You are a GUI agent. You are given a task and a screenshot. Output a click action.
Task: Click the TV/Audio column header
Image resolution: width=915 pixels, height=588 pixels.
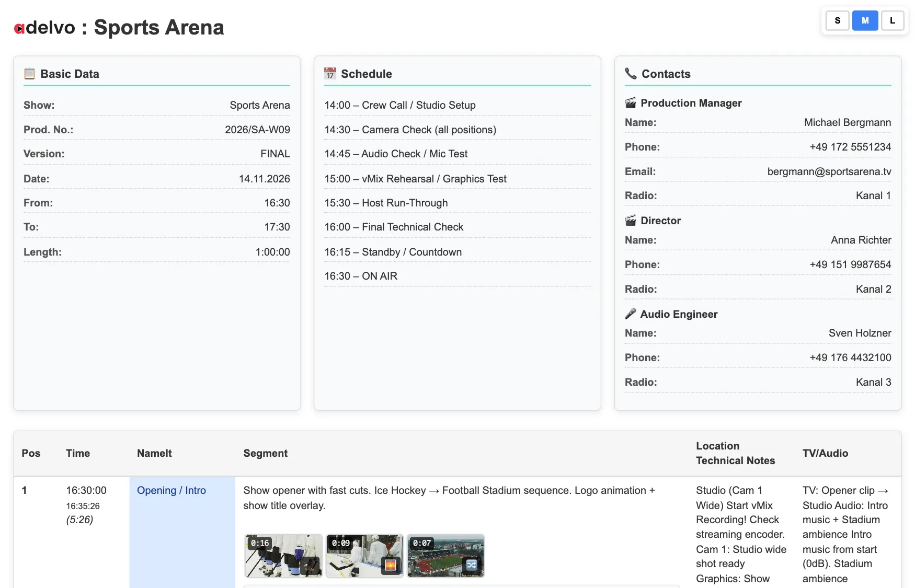point(825,453)
